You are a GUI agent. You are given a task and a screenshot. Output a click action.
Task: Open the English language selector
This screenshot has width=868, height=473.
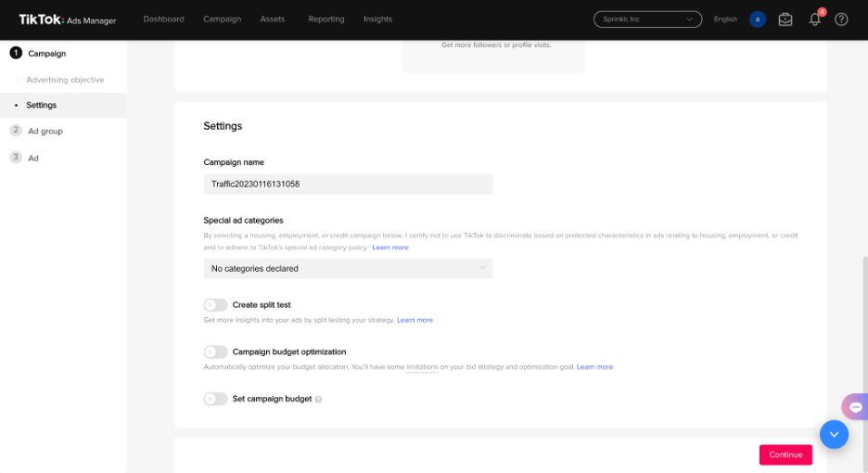click(725, 19)
